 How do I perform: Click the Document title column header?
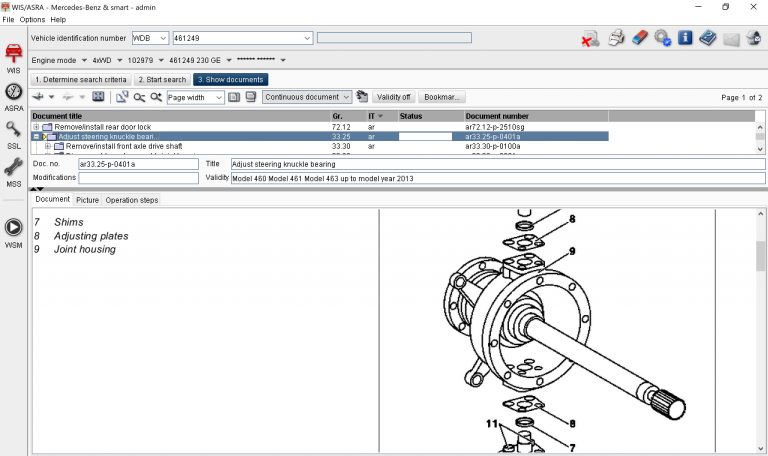tap(181, 116)
